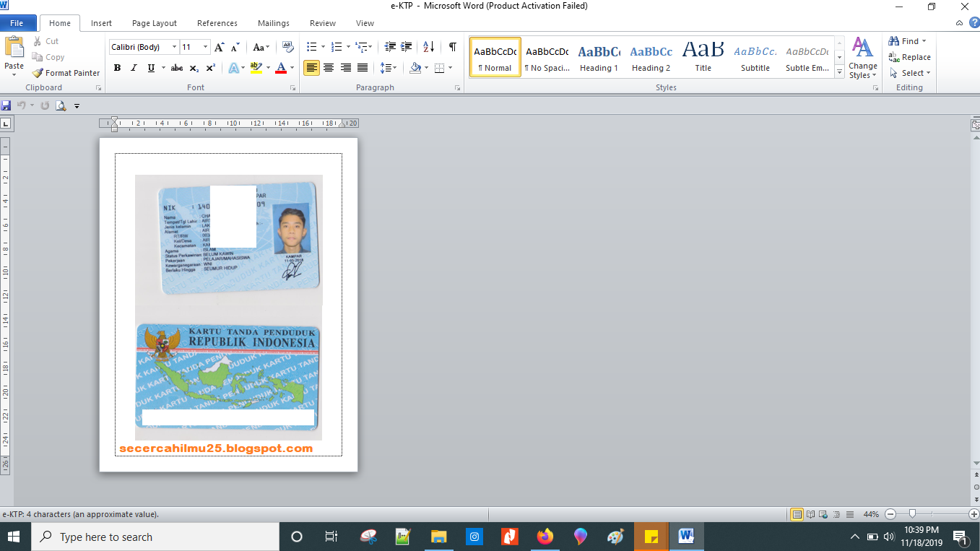Click the Clear Formatting eraser icon
The image size is (980, 551).
288,47
